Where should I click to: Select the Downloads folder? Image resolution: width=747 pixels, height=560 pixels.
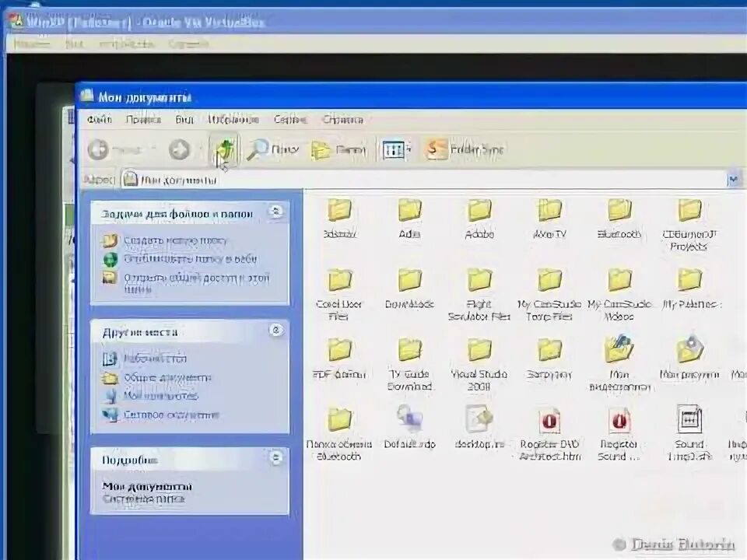(x=409, y=289)
